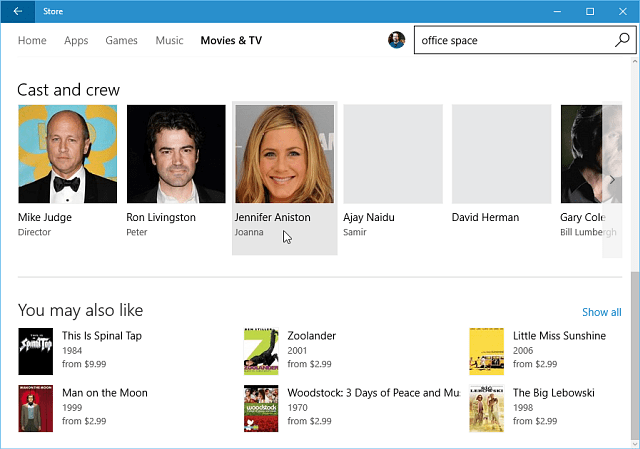The image size is (640, 449).
Task: Minimize the Store window
Action: [557, 11]
